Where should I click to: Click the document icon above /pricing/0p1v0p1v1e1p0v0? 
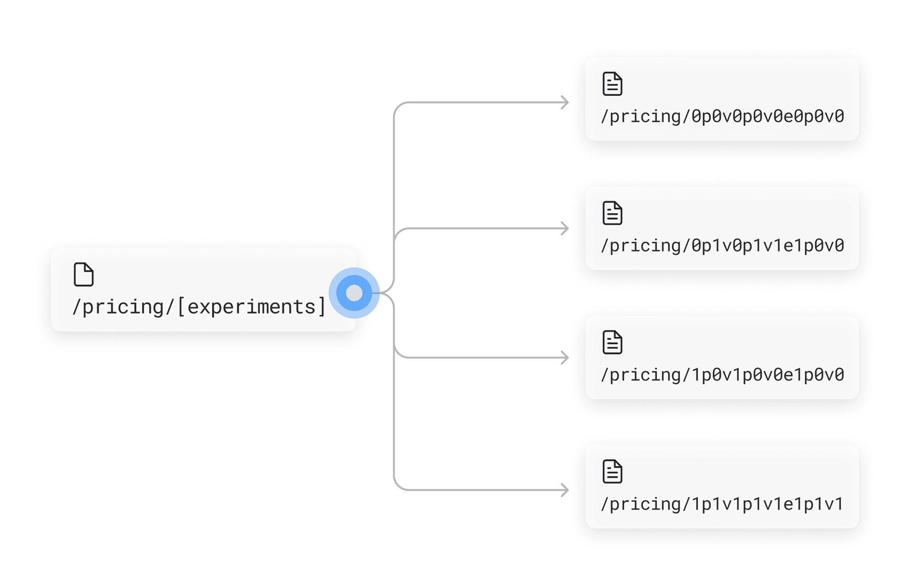(612, 213)
